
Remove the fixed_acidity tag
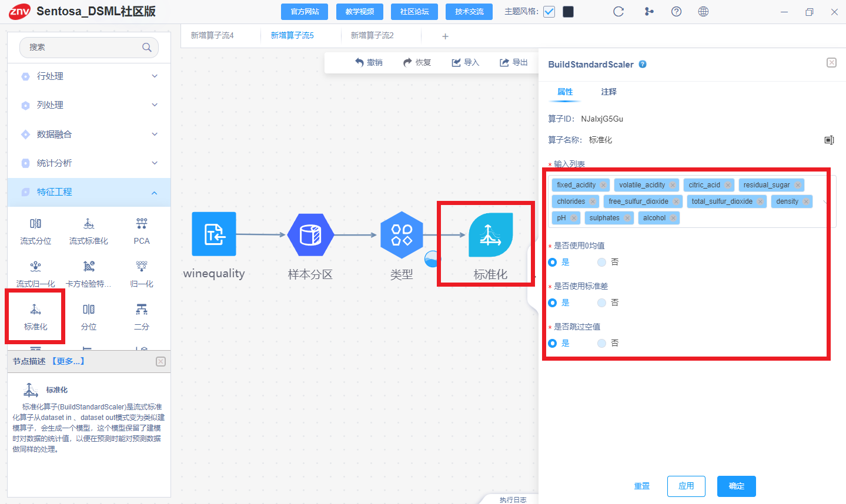coord(603,185)
